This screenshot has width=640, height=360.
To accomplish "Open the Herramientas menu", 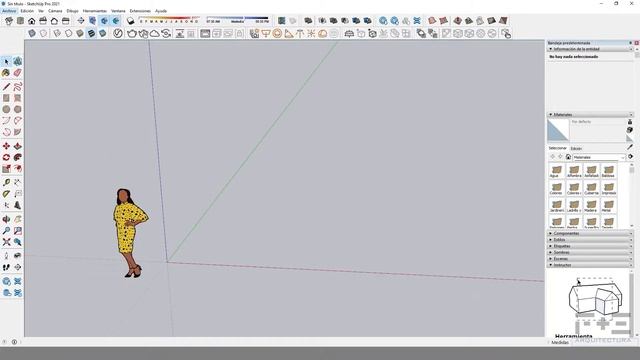I will click(x=95, y=11).
